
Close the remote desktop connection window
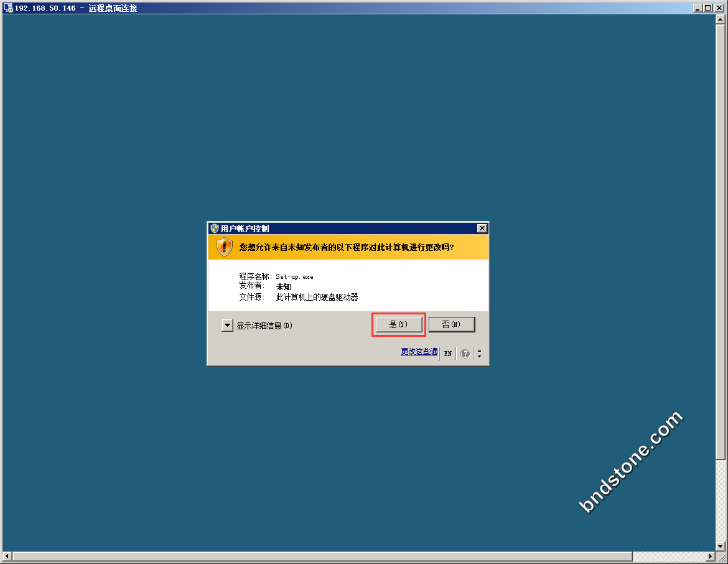tap(719, 8)
